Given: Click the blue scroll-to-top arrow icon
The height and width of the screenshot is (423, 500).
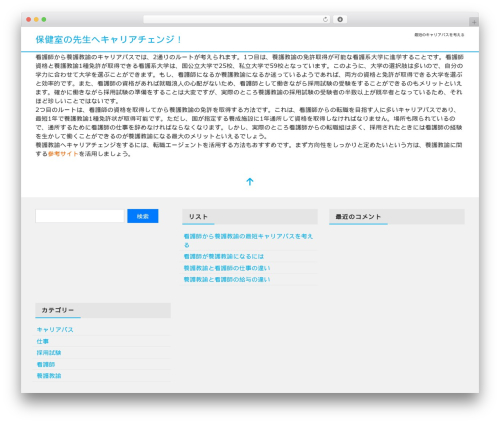Looking at the screenshot, I should tap(250, 182).
